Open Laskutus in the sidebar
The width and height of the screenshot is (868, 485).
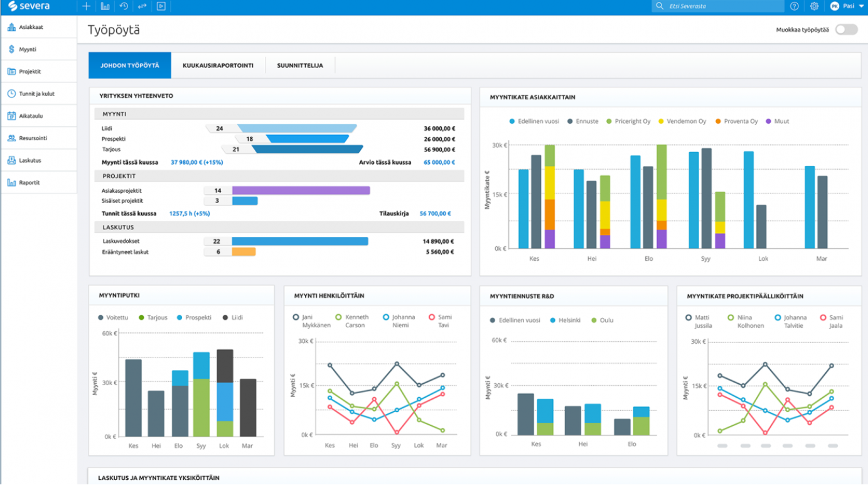29,160
